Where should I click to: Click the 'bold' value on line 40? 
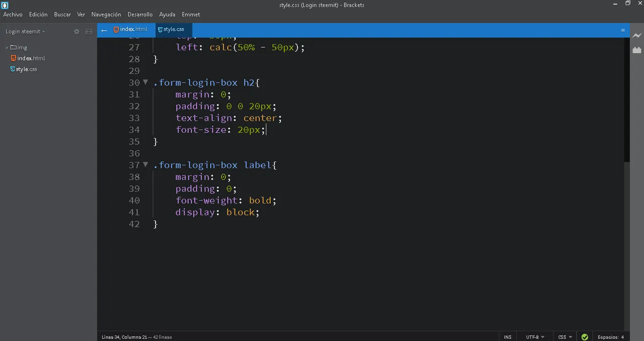click(260, 200)
